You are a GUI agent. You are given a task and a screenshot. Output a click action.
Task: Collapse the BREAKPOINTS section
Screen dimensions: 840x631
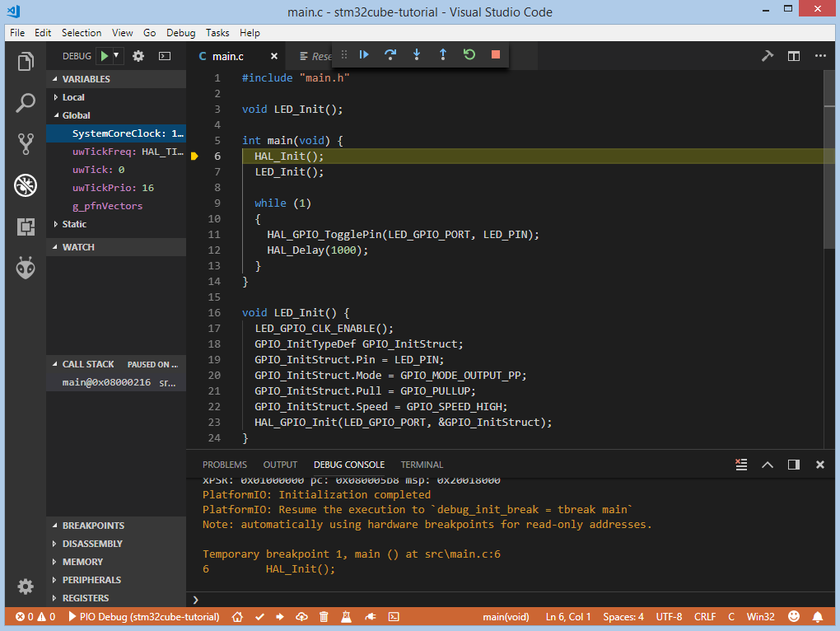tap(116, 526)
